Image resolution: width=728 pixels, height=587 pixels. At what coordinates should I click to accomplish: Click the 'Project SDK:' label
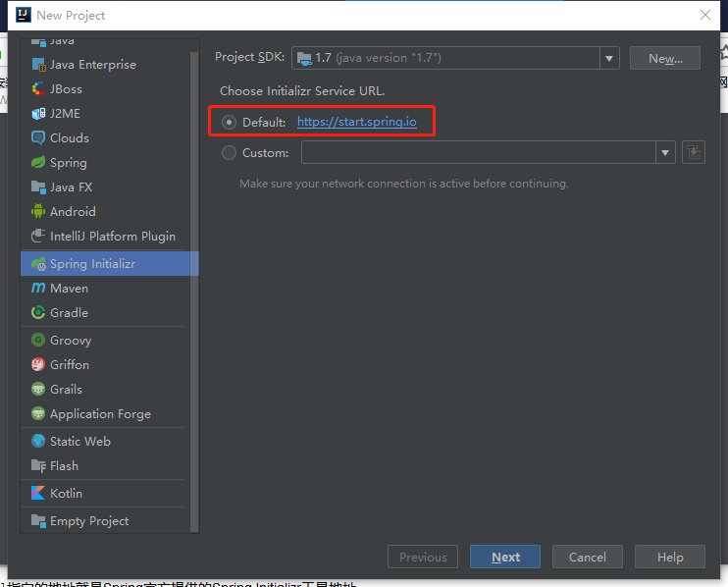point(250,57)
